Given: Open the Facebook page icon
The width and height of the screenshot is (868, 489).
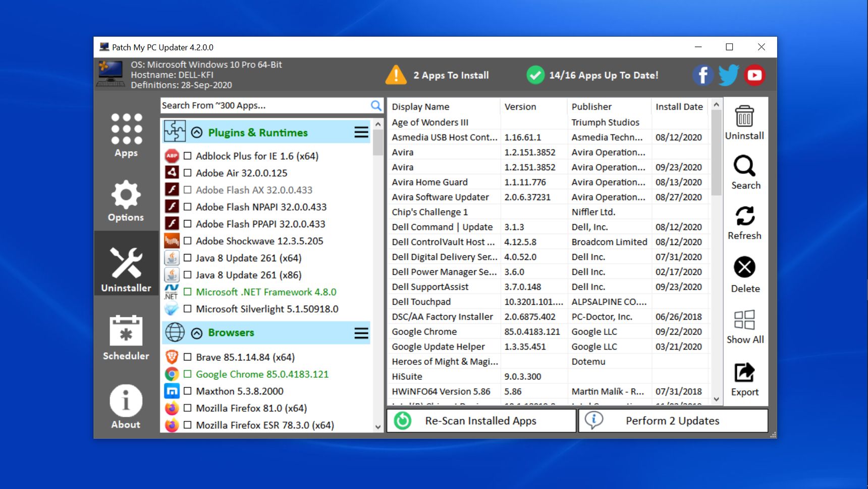Looking at the screenshot, I should 702,75.
